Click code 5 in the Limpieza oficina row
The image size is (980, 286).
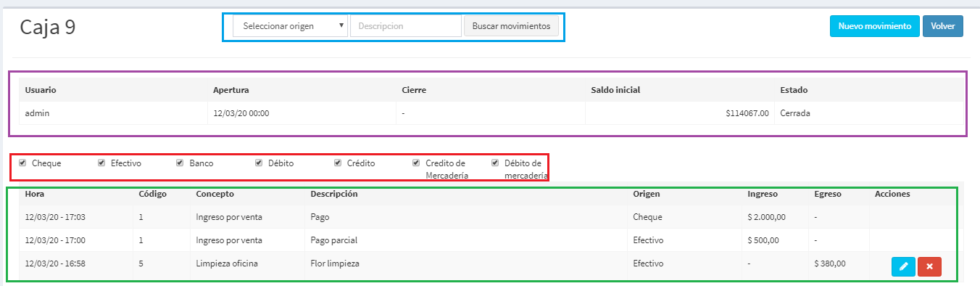(x=141, y=263)
